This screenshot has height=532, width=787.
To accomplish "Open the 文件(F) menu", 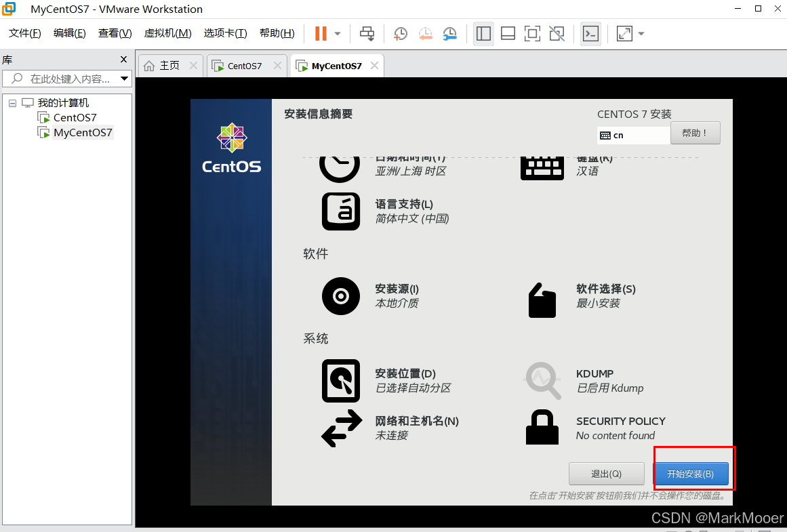I will click(x=25, y=33).
